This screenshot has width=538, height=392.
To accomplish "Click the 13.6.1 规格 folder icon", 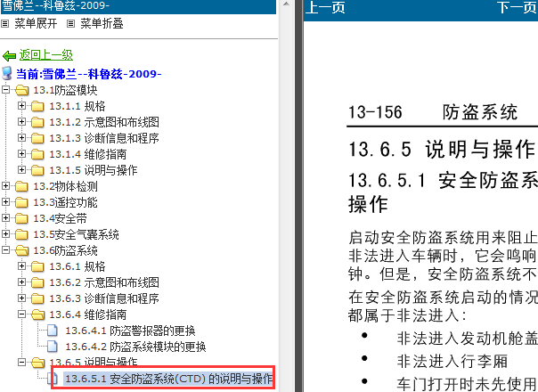I will click(37, 266).
